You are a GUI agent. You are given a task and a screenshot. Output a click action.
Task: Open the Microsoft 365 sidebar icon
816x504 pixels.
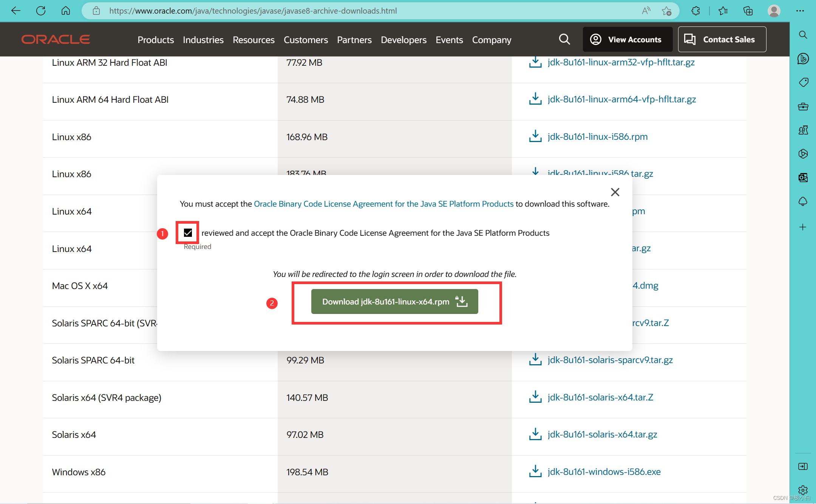pyautogui.click(x=803, y=154)
